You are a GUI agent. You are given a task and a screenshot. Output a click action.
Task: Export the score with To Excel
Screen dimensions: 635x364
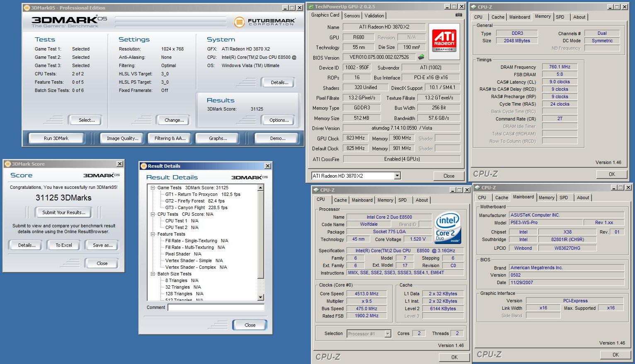(x=64, y=245)
